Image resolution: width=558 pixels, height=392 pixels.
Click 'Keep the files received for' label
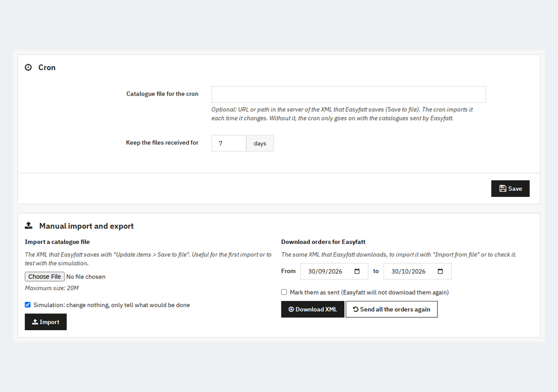coord(162,143)
